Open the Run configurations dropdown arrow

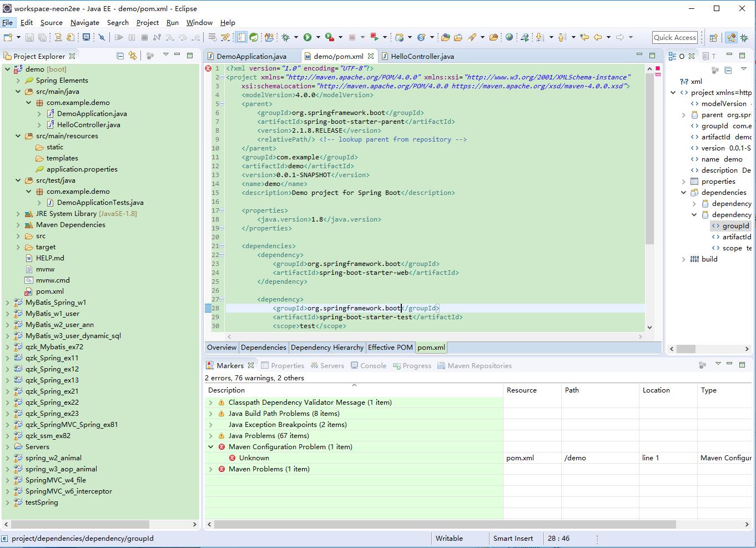(x=318, y=37)
